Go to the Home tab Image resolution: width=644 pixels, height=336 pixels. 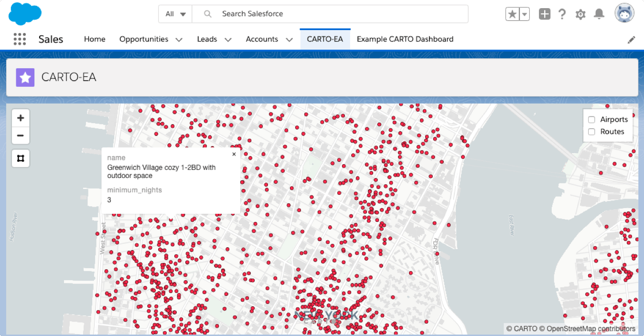pyautogui.click(x=95, y=39)
